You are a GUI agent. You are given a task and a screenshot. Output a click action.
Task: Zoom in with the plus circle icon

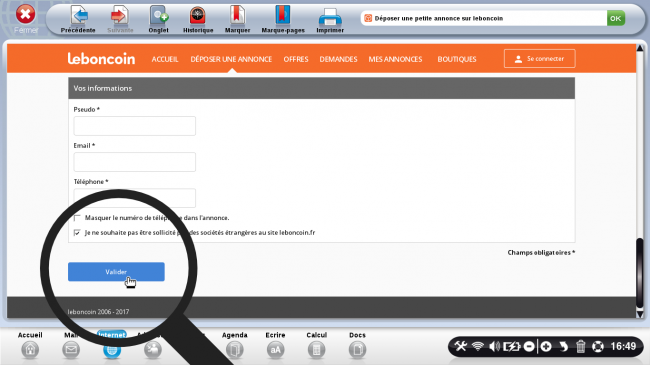pyautogui.click(x=546, y=346)
